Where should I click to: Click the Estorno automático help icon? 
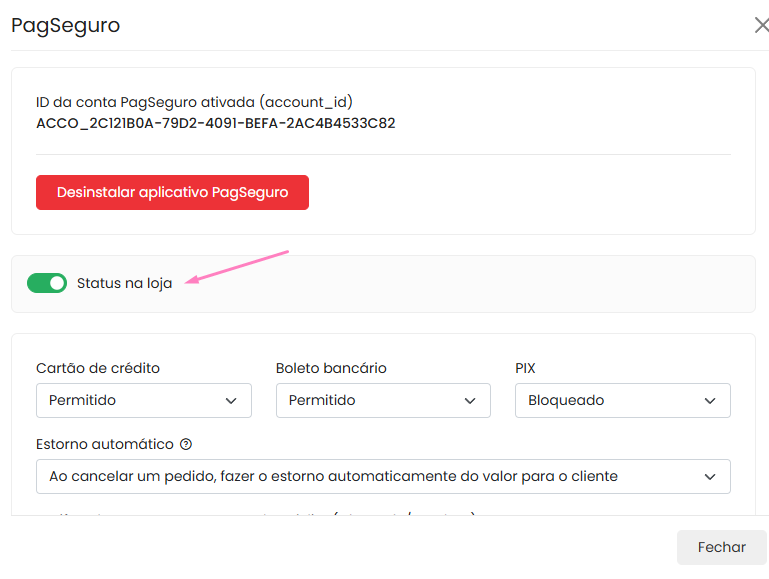pos(186,444)
